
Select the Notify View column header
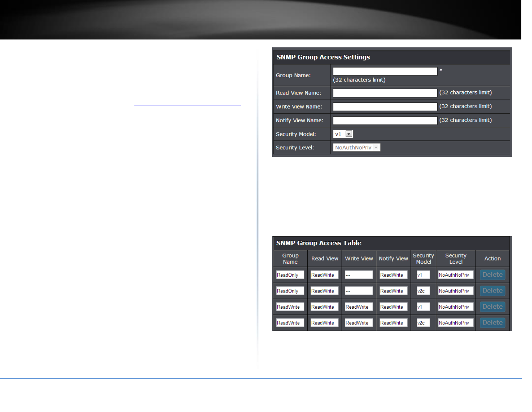click(x=394, y=259)
